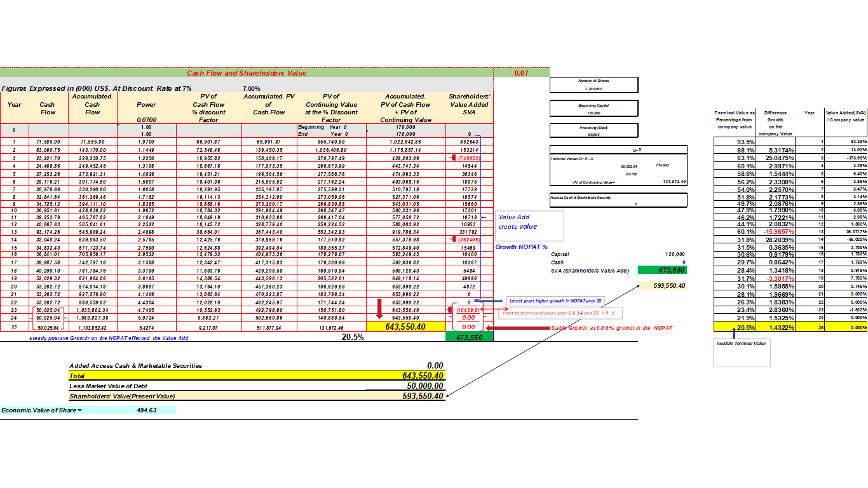This screenshot has width=868, height=488.
Task: Select the 'Accumulated. Cash Flow' column header
Action: 92,104
